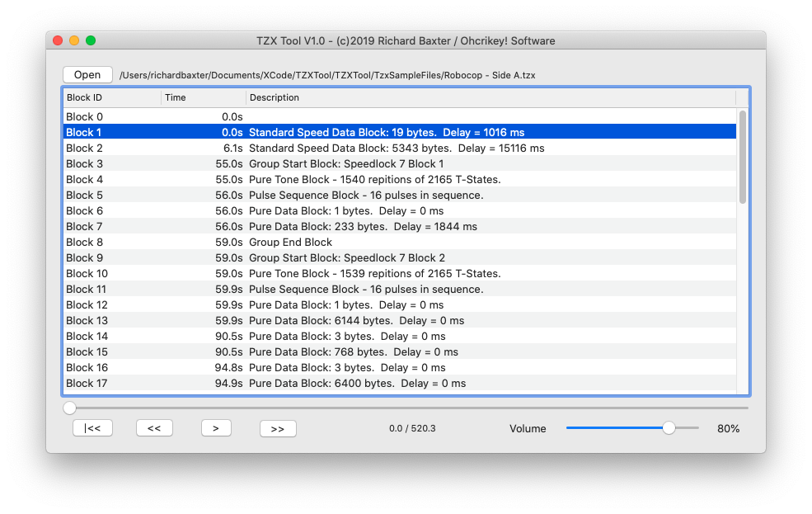Click the playback position slider handle
This screenshot has height=514, width=812.
tap(69, 407)
